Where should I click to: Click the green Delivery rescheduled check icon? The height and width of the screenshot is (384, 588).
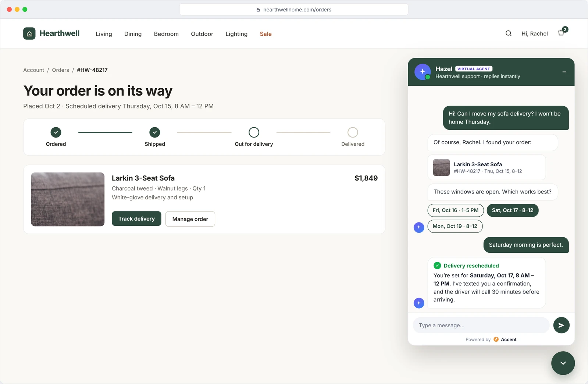tap(437, 266)
